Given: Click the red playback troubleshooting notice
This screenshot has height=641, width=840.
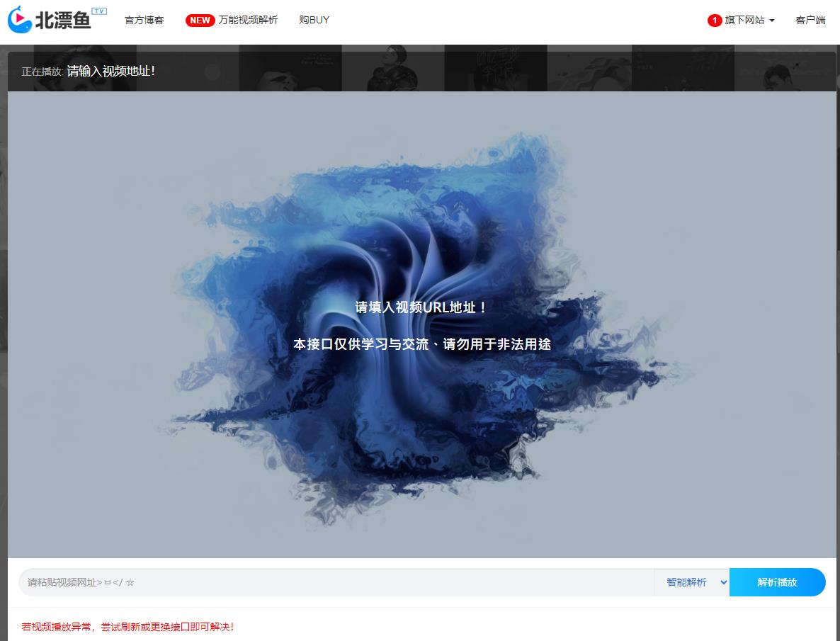Looking at the screenshot, I should [127, 627].
